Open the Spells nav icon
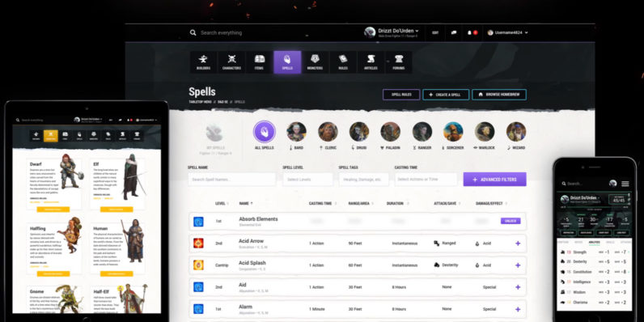The image size is (644, 322). point(287,62)
